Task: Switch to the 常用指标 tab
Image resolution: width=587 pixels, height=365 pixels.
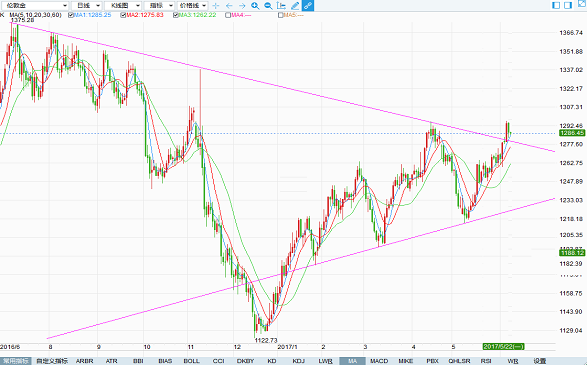Action: (x=15, y=361)
